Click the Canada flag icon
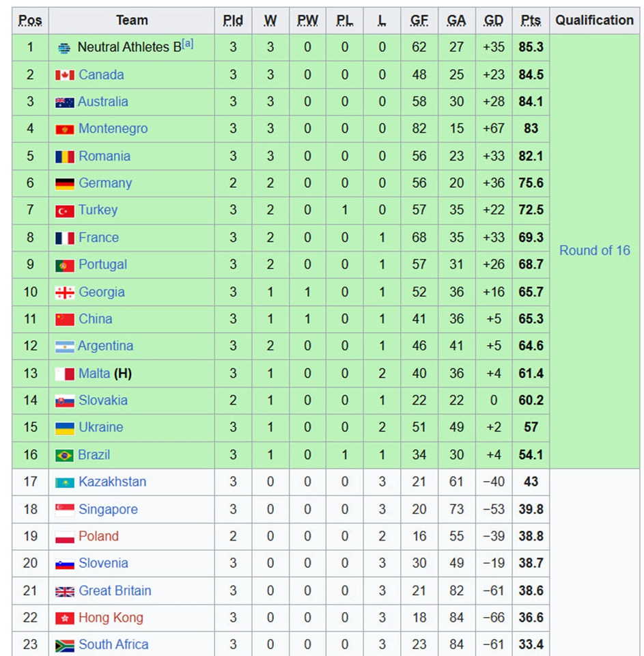Viewport: 644px width, 656px height. pos(65,75)
